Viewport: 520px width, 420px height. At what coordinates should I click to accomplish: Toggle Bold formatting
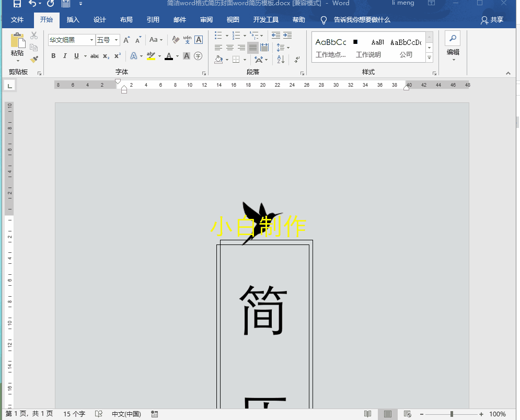pyautogui.click(x=53, y=56)
